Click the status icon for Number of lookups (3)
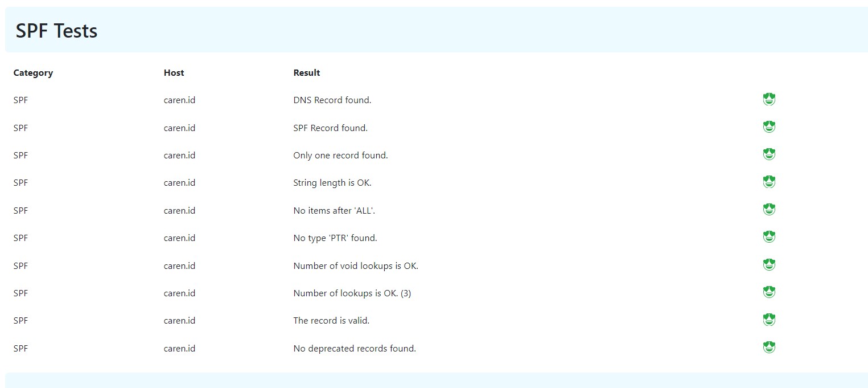Image resolution: width=868 pixels, height=388 pixels. tap(769, 292)
